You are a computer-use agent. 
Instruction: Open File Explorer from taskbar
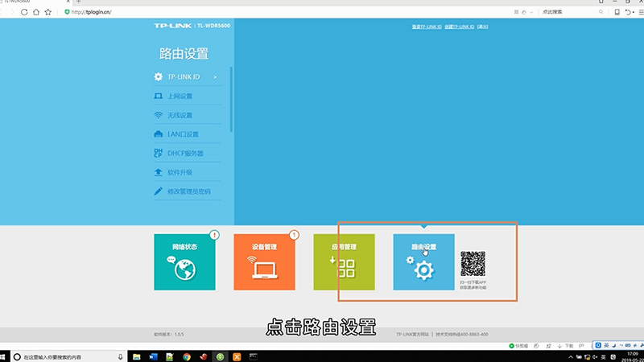tap(136, 356)
